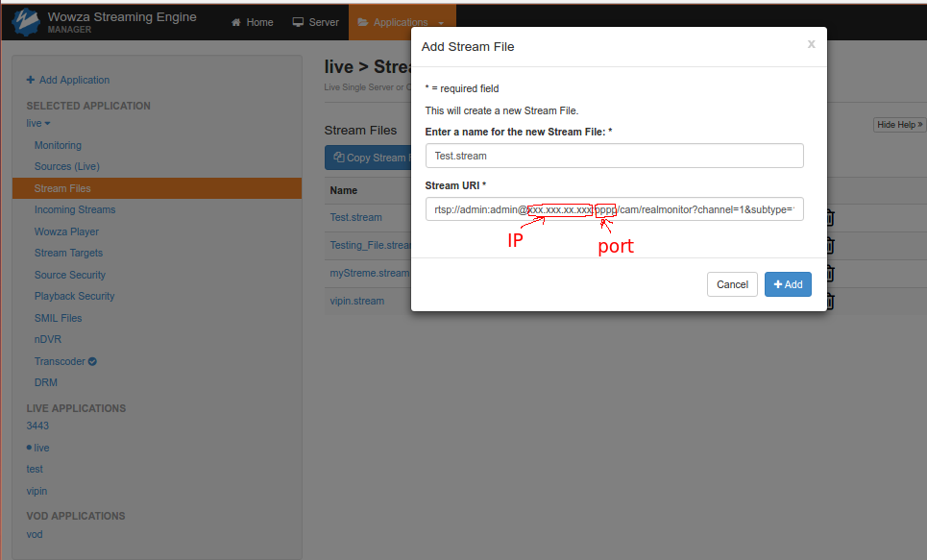This screenshot has width=927, height=560.
Task: Open Testing_File.stream in the table
Action: (371, 245)
